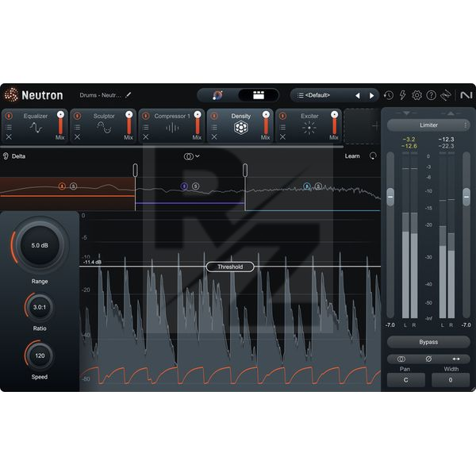
Task: Click the Native Instruments logo
Action: click(x=466, y=95)
